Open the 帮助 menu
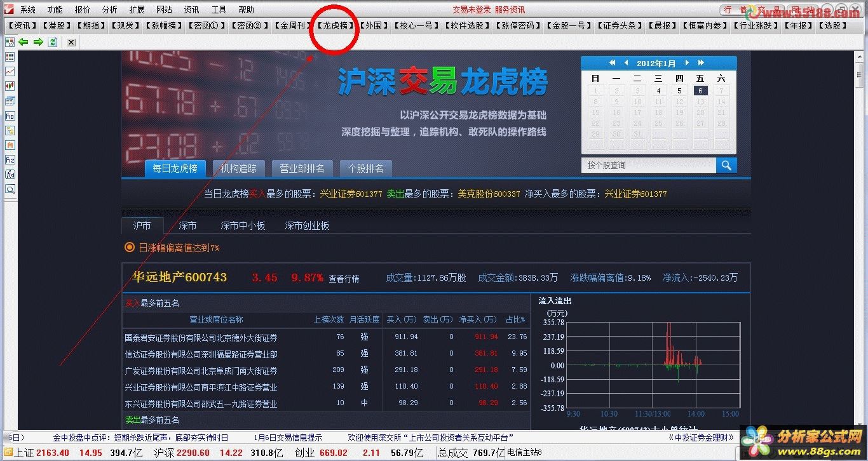The image size is (868, 461). tap(246, 10)
